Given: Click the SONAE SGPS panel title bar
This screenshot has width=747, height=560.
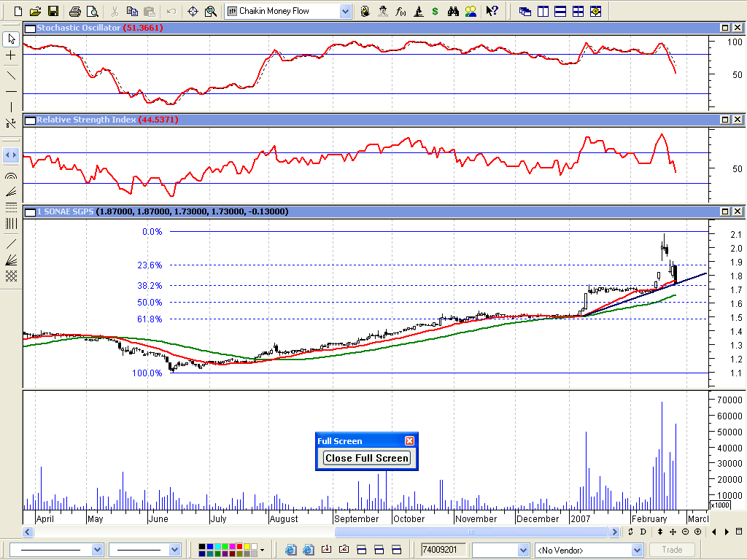Looking at the screenshot, I should pos(365,211).
